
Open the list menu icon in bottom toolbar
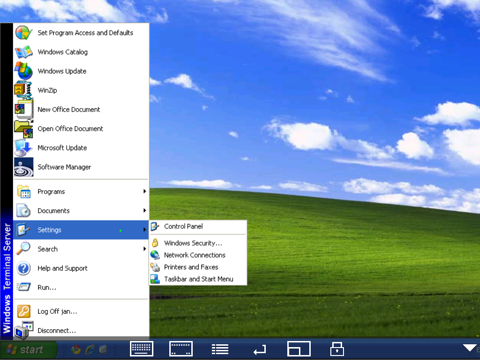click(220, 349)
